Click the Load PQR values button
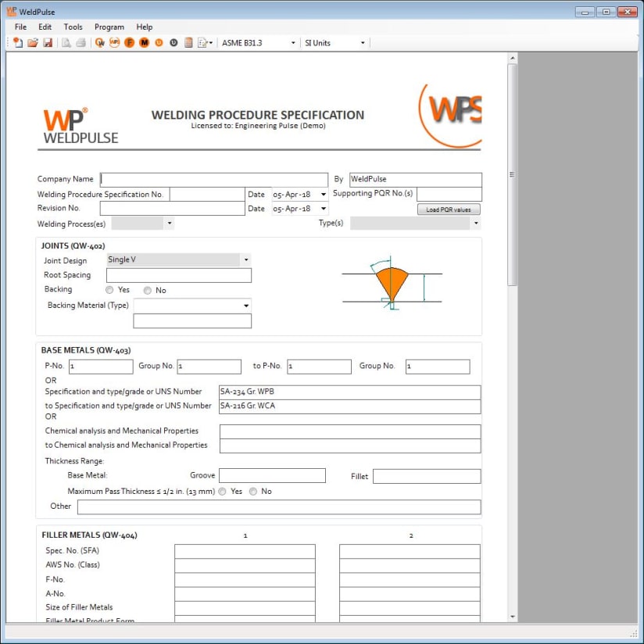The height and width of the screenshot is (644, 644). pos(449,209)
